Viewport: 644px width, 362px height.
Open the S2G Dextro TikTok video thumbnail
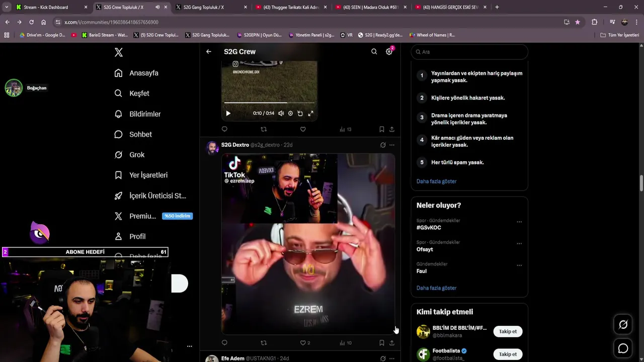tap(308, 244)
